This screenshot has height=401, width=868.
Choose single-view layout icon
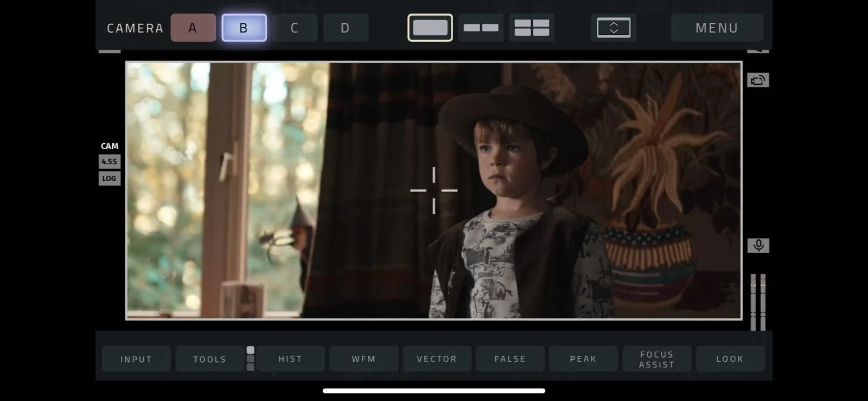point(430,28)
